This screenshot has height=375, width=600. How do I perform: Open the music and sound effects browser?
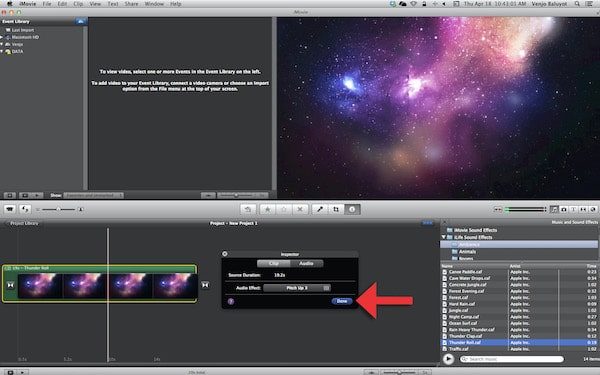tap(554, 209)
